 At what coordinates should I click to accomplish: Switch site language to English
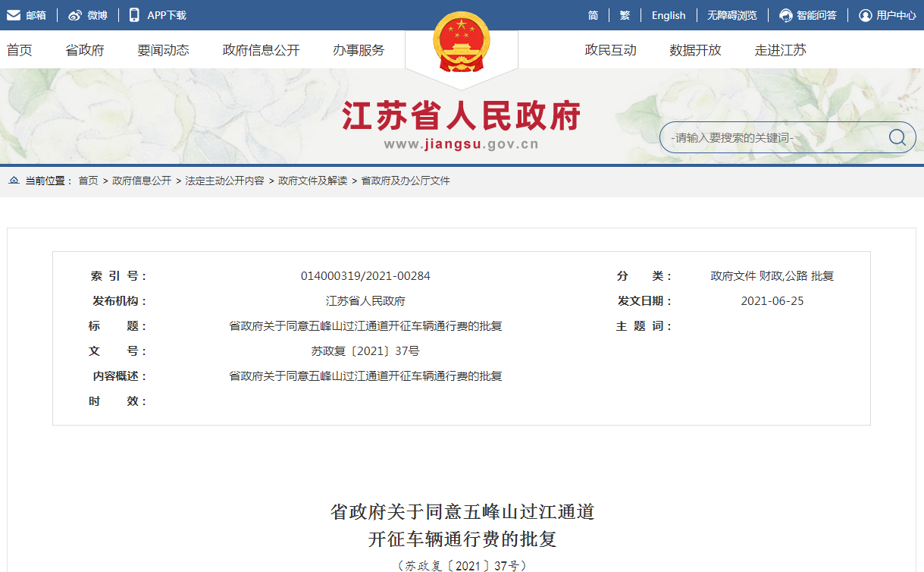pos(669,15)
